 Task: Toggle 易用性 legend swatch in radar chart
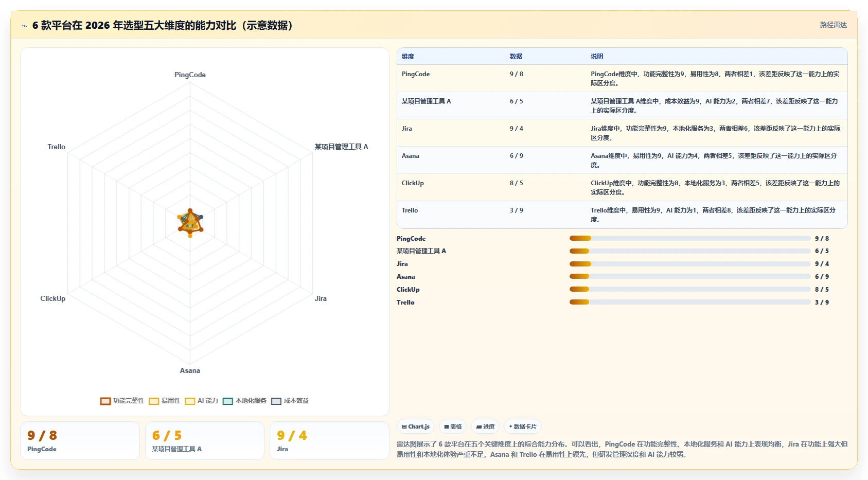point(154,401)
